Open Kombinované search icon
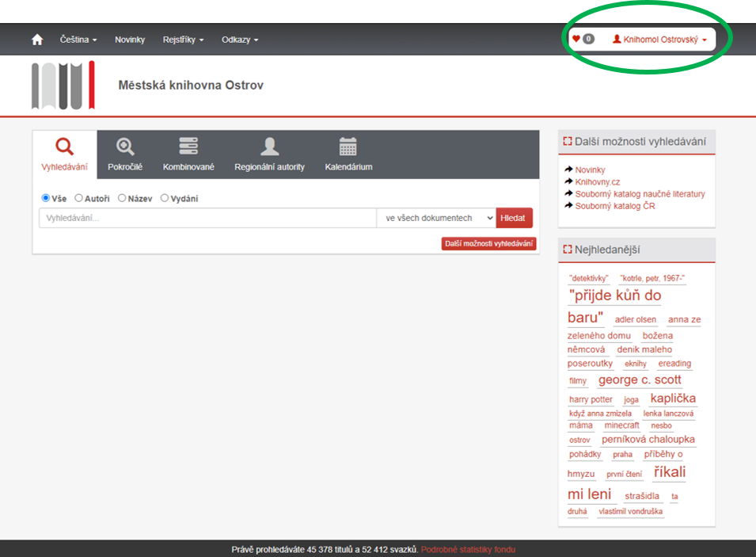756x557 pixels. pos(188,147)
